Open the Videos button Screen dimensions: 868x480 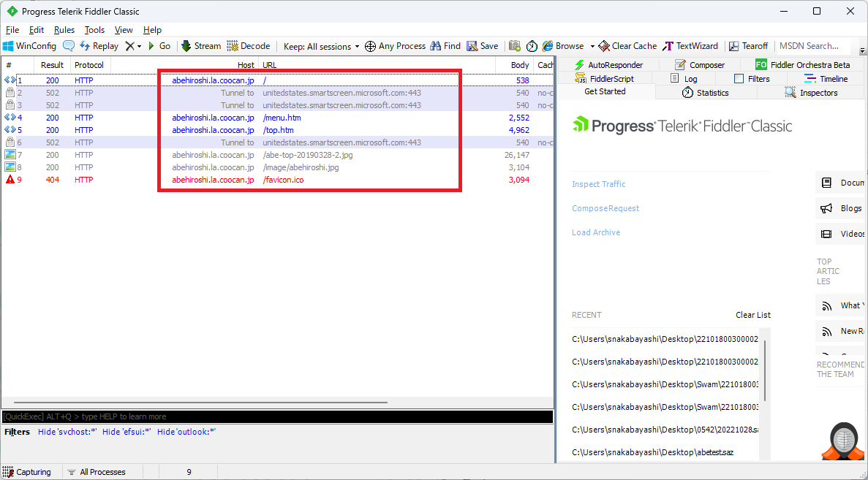841,233
